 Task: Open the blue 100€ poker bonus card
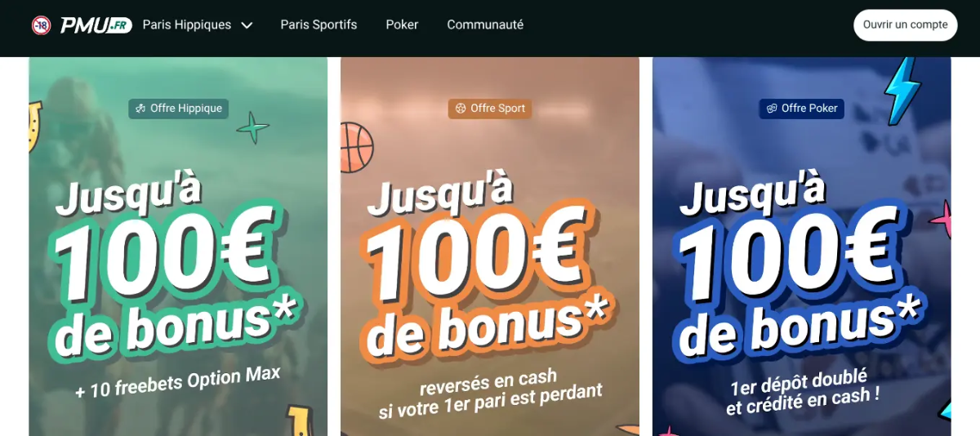click(802, 246)
